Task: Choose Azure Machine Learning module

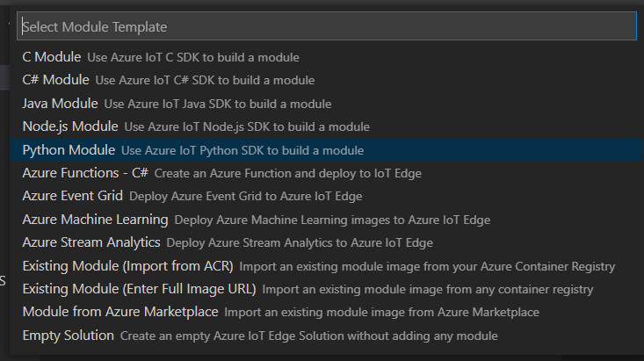Action: tap(95, 220)
